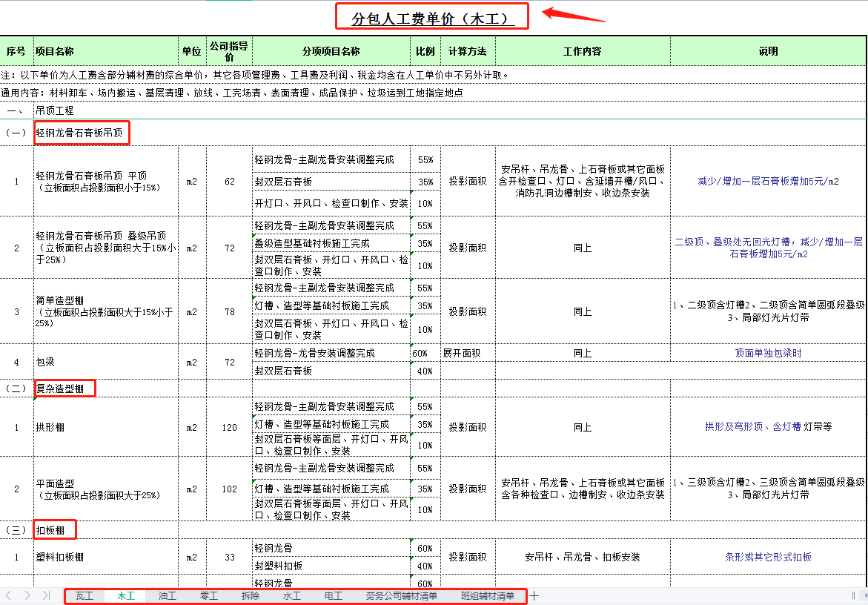This screenshot has width=868, height=605.
Task: Select the 塑料扣板棚 item cell
Action: pos(106,557)
